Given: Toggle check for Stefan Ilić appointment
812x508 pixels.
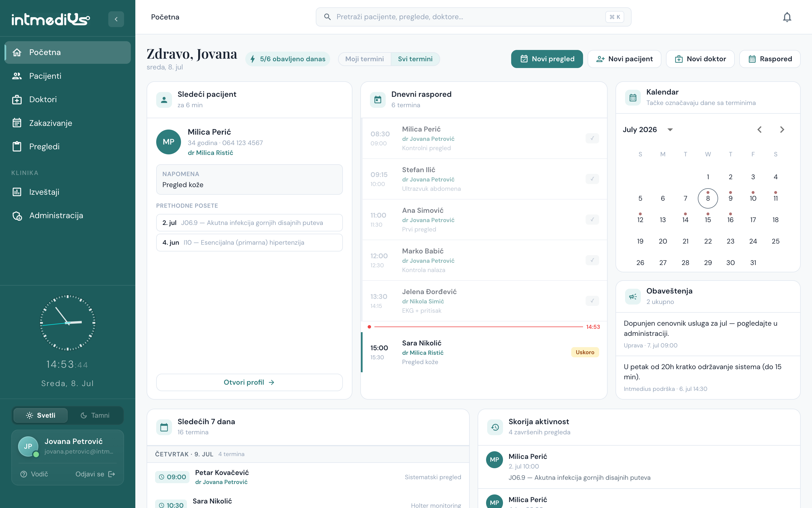Looking at the screenshot, I should 592,179.
